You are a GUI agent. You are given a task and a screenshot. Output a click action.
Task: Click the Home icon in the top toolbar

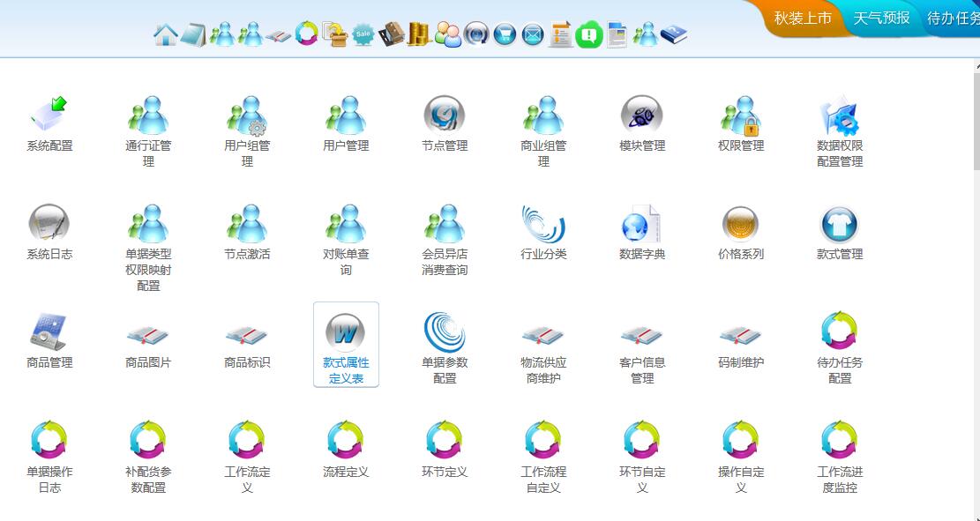165,34
